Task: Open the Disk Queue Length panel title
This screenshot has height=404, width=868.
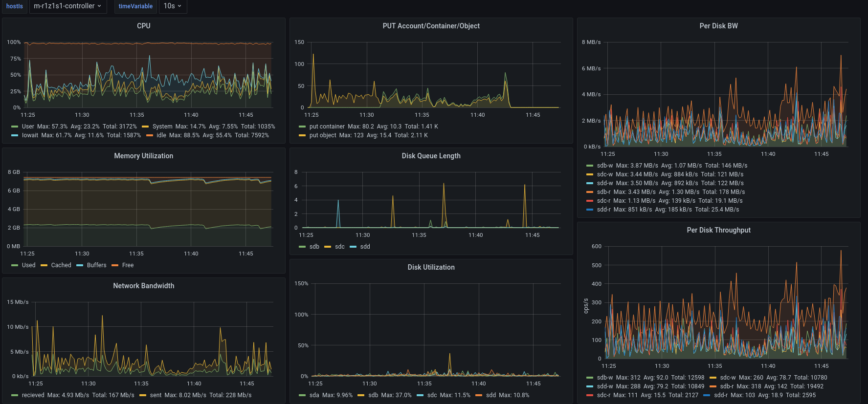Action: pyautogui.click(x=431, y=156)
